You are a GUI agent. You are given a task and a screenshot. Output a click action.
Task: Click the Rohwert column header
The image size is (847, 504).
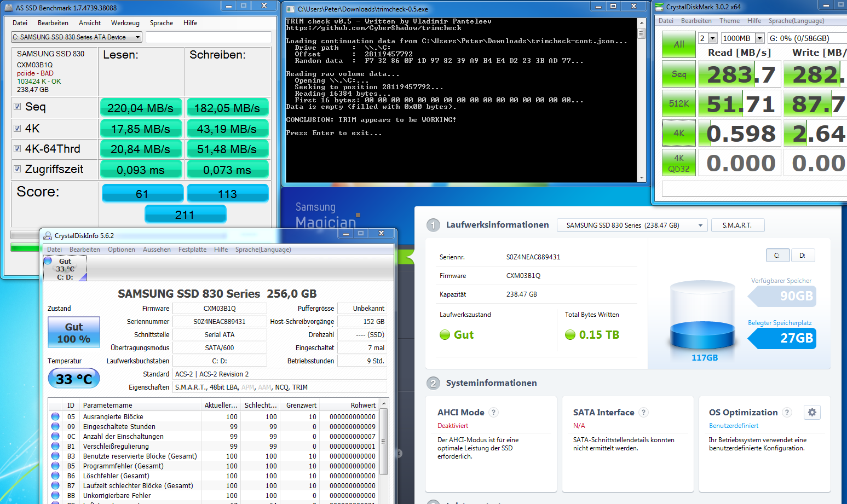point(348,405)
